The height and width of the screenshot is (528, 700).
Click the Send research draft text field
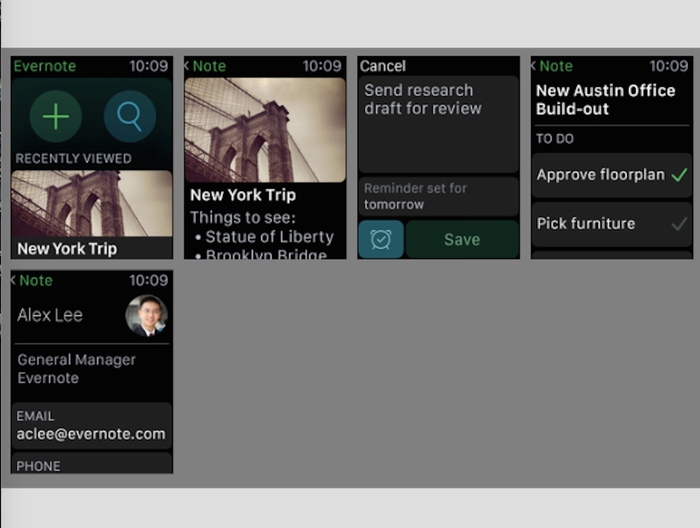[438, 125]
